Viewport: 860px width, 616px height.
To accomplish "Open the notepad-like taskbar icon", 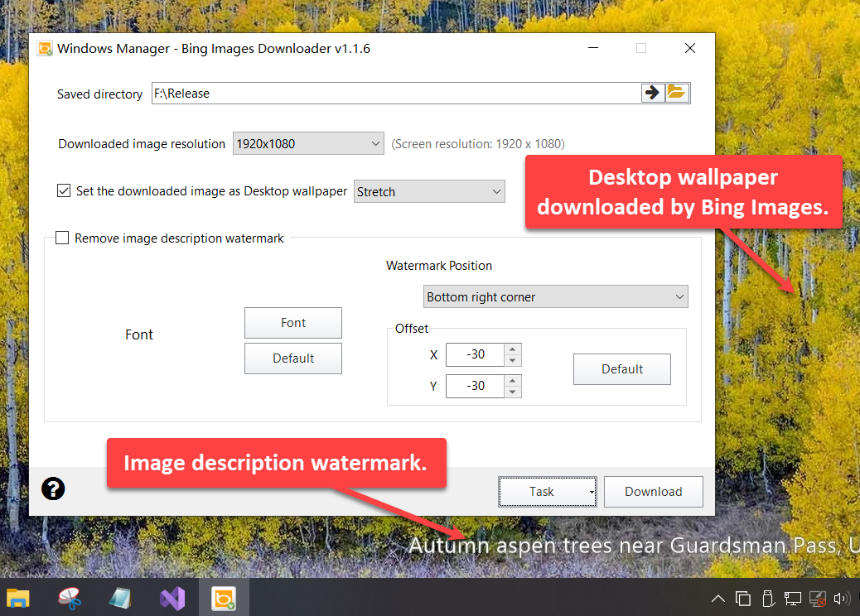I will 120,599.
